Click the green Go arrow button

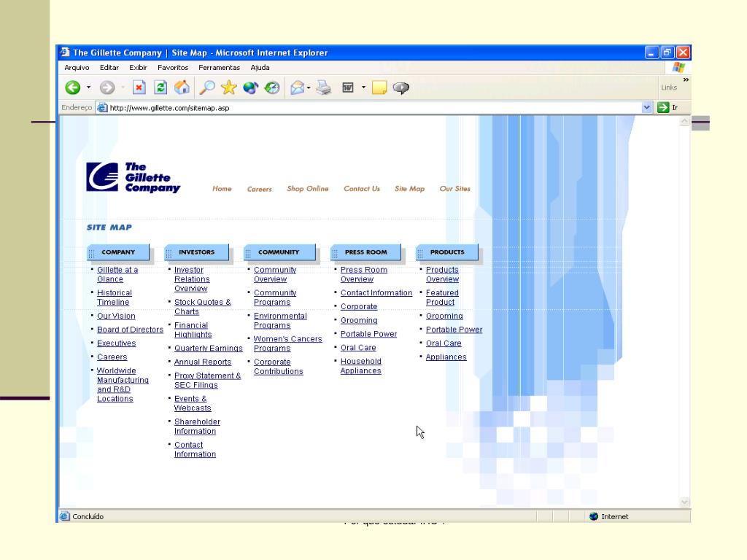pyautogui.click(x=663, y=108)
